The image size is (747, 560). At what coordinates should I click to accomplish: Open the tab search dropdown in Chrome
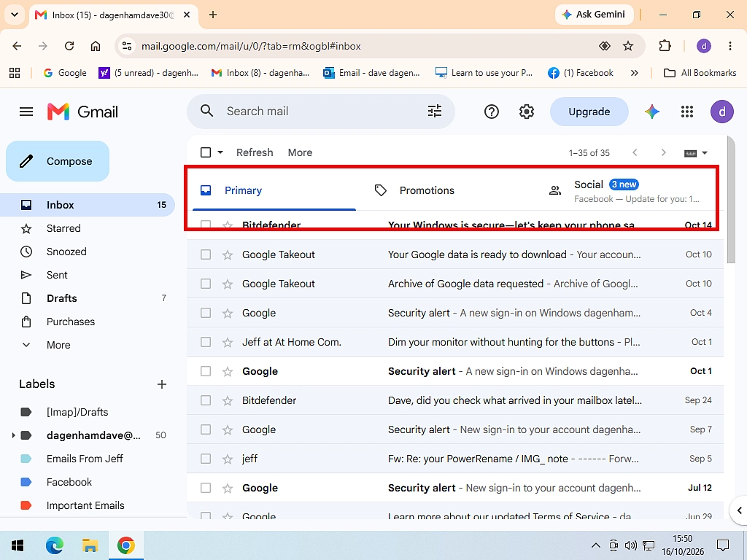tap(15, 15)
